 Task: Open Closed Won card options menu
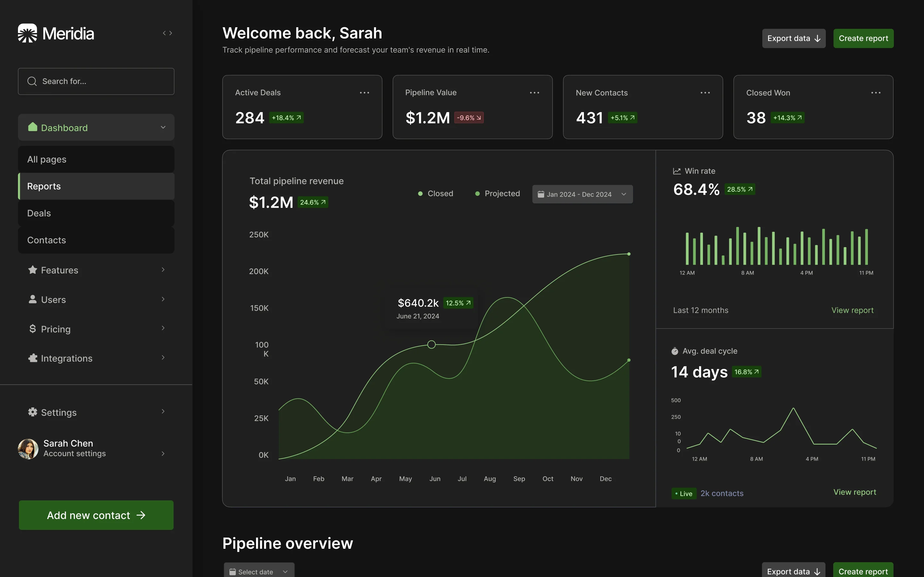tap(876, 93)
